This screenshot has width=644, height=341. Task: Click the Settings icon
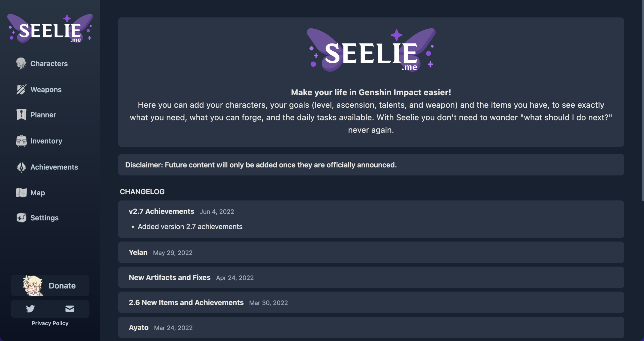click(x=21, y=218)
